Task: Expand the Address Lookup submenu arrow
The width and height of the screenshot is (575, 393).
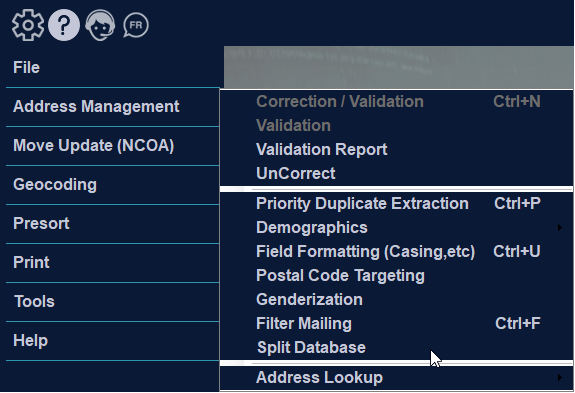Action: point(560,377)
